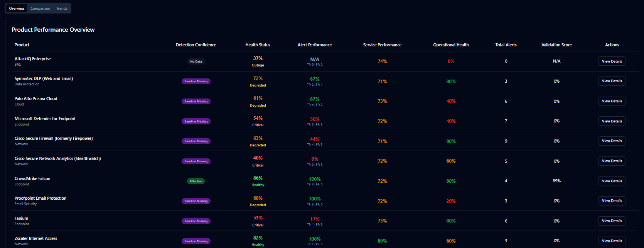644x248 pixels.
Task: View Details for Palo Alto Prisma Cloud
Action: pos(612,101)
